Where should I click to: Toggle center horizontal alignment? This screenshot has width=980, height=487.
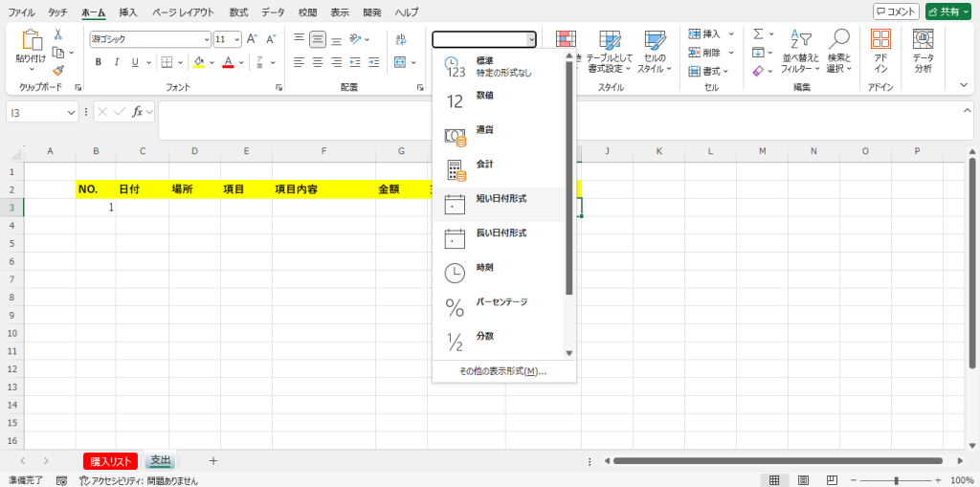318,62
